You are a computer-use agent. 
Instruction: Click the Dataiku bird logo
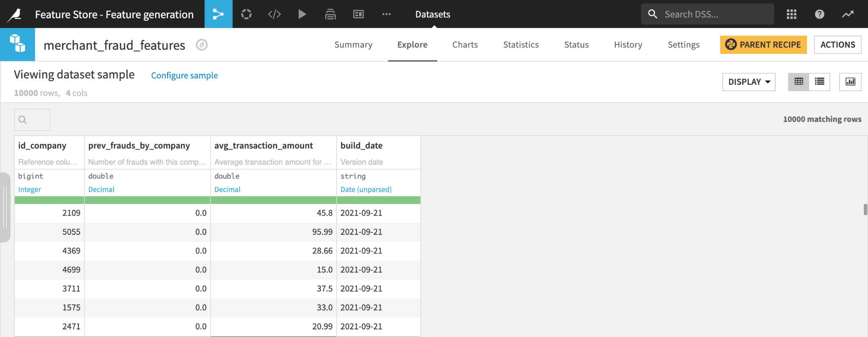15,14
